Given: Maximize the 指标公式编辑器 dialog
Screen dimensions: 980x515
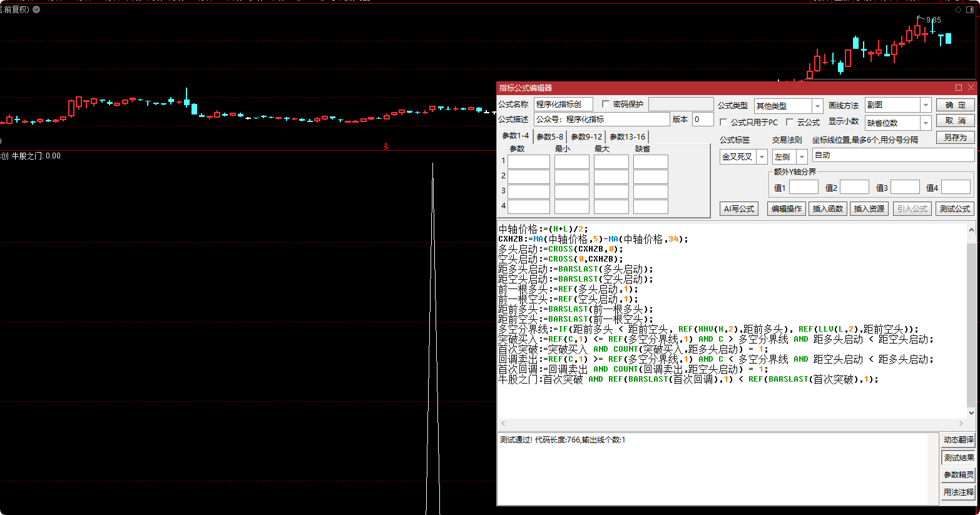Looking at the screenshot, I should pos(959,88).
